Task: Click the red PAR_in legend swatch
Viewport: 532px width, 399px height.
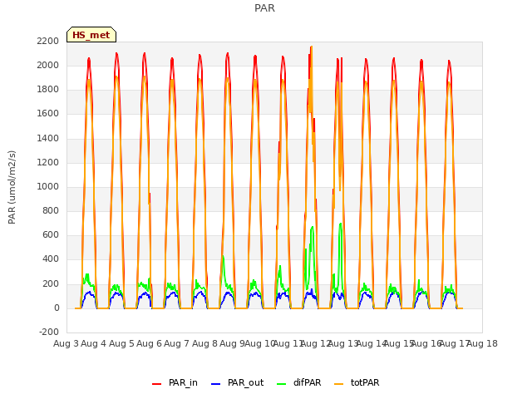Action: coord(157,384)
